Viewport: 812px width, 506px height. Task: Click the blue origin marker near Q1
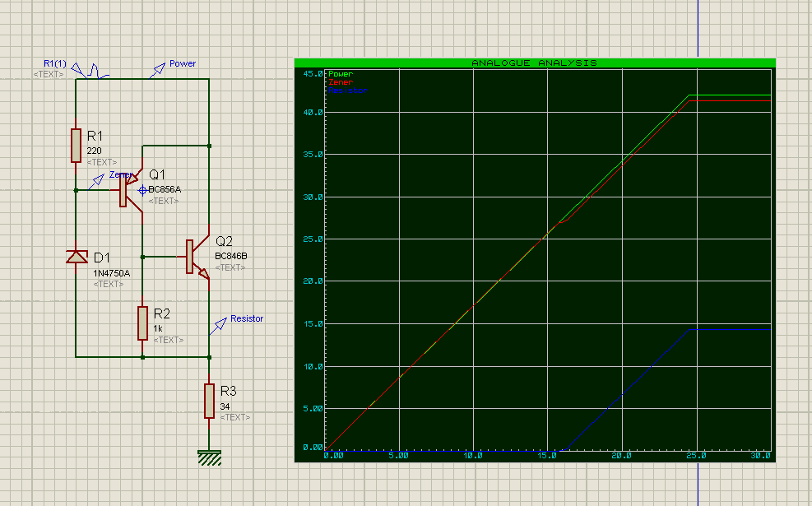(x=142, y=191)
